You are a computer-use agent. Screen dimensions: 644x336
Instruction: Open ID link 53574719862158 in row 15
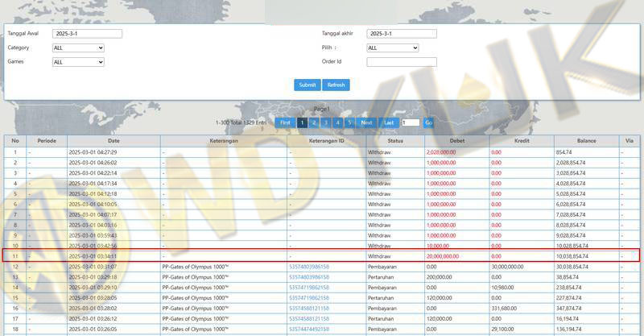(x=309, y=298)
